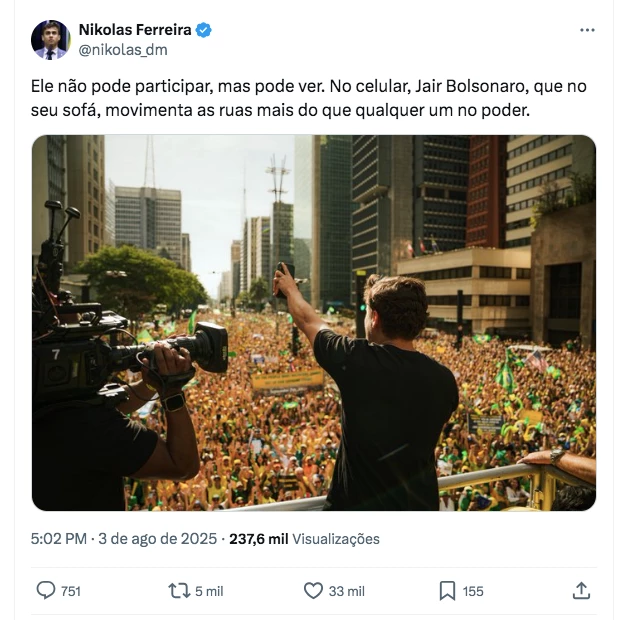Click the 155 bookmarks count
Viewport: 628px width, 620px height.
pos(473,591)
